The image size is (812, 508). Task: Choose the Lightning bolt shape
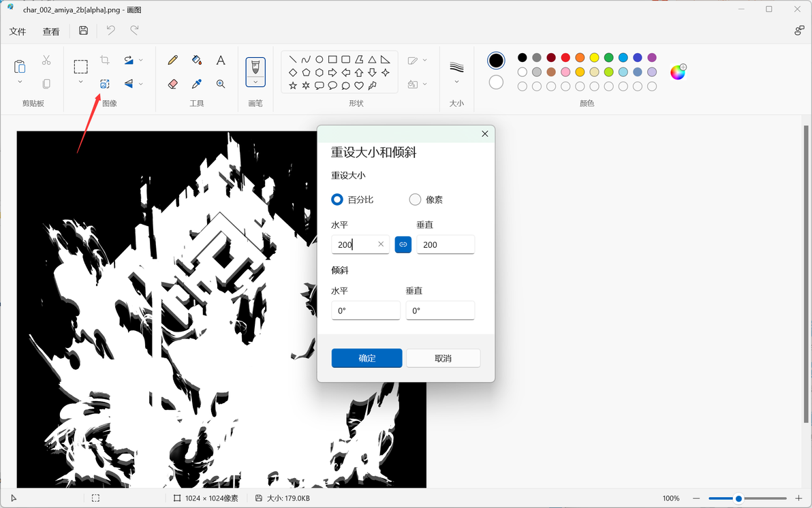(x=373, y=85)
